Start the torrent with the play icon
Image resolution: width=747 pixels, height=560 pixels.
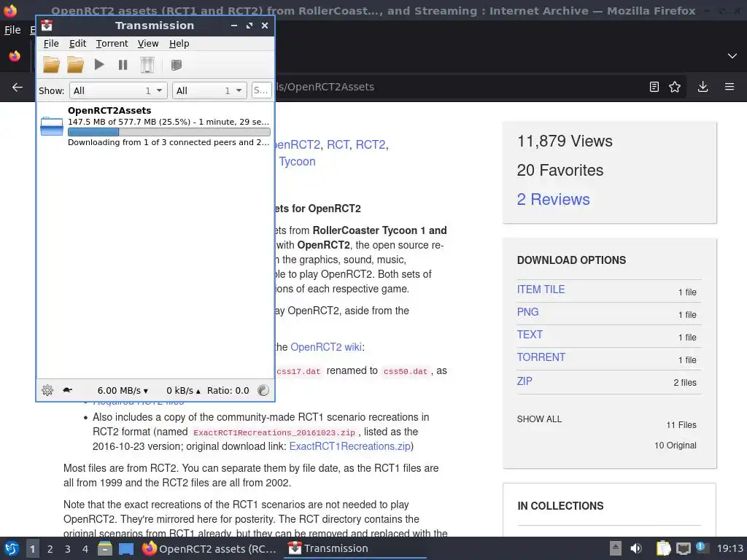99,64
